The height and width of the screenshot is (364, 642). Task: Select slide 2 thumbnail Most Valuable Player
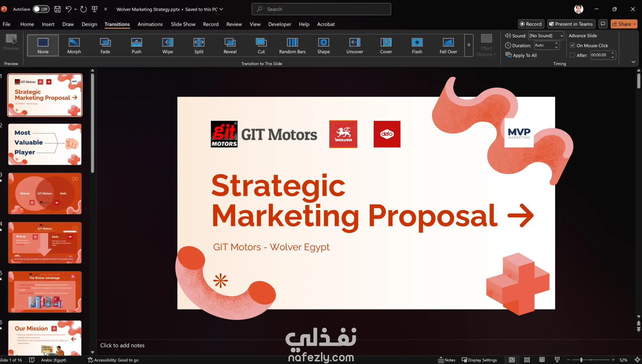(45, 144)
